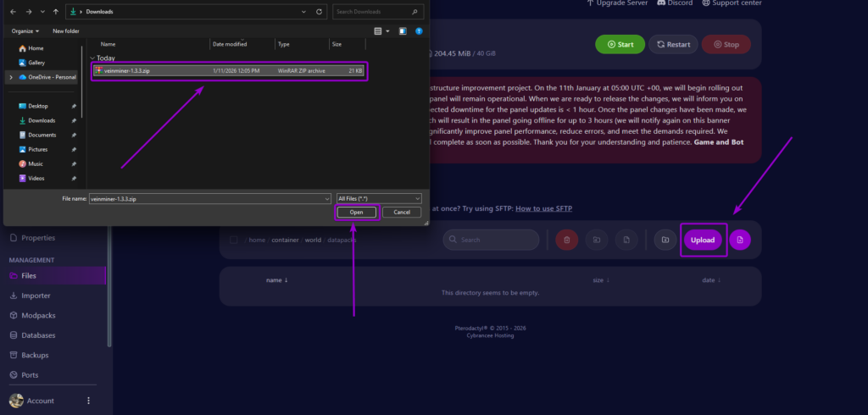This screenshot has height=415, width=868.
Task: Sort by Size column header
Action: [x=336, y=44]
